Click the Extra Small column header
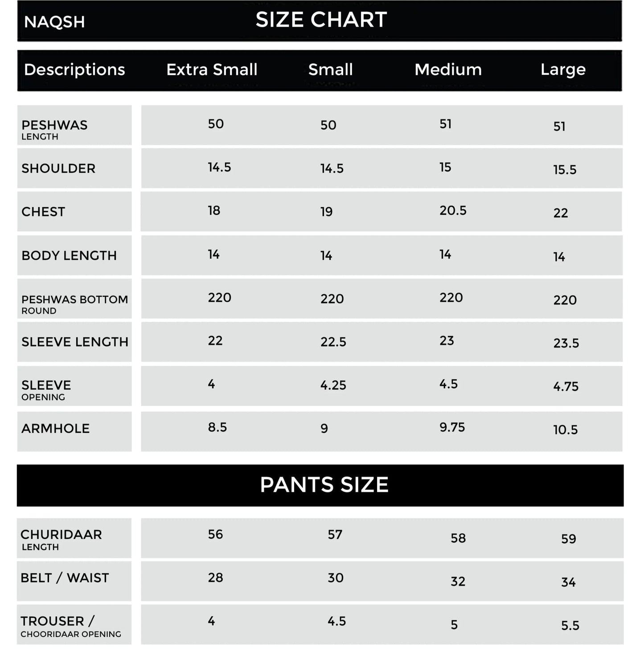 coord(212,70)
